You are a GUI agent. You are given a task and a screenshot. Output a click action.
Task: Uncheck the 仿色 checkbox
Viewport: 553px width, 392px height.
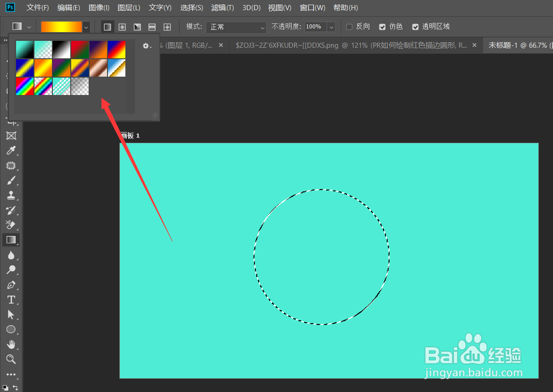[382, 27]
